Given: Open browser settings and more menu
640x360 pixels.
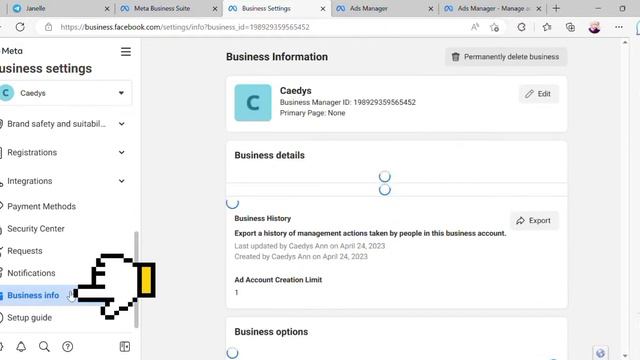Looking at the screenshot, I should 619,27.
